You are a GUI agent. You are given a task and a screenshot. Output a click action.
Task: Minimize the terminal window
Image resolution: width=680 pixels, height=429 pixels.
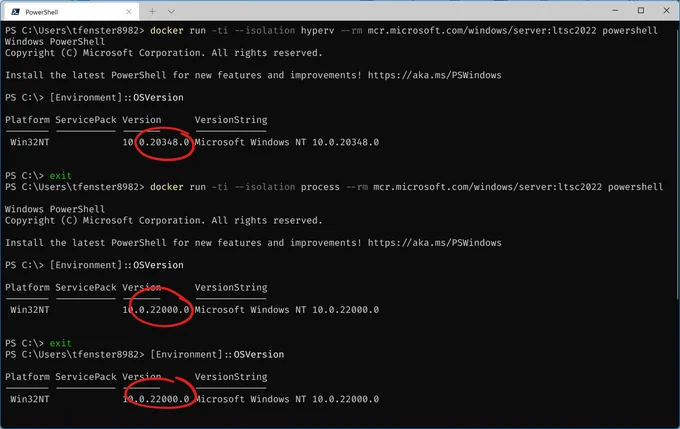click(615, 10)
